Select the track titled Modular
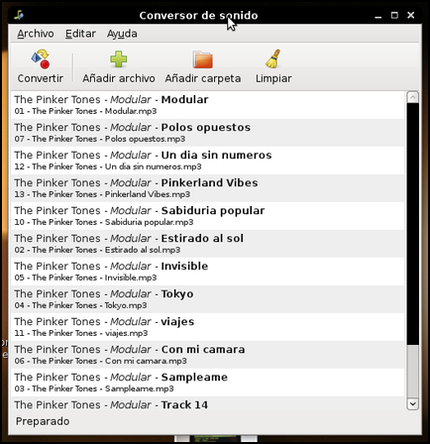430x444 pixels. 207,105
